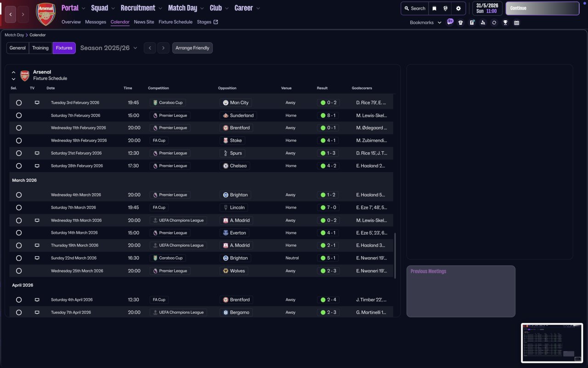Click the Search field in header
This screenshot has width=588, height=368.
pos(414,8)
